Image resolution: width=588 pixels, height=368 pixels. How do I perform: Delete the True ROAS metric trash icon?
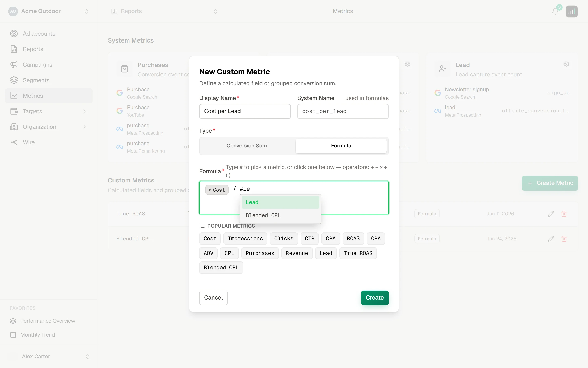tap(564, 214)
